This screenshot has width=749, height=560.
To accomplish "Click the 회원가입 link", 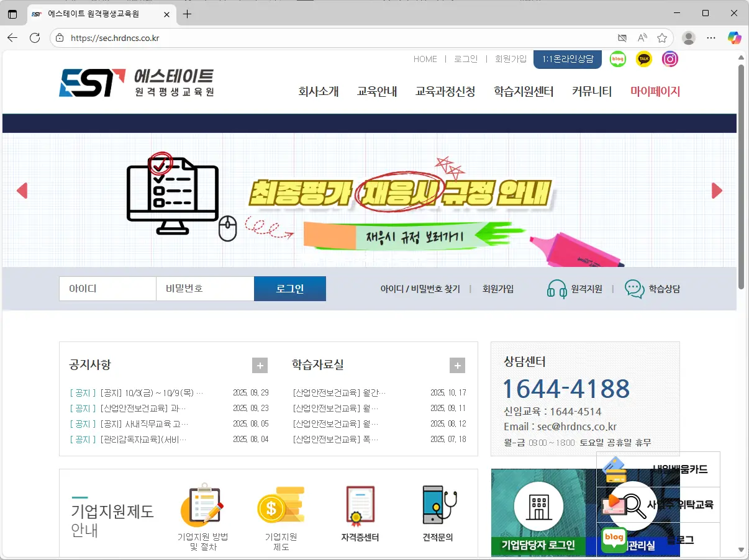I will pos(511,59).
